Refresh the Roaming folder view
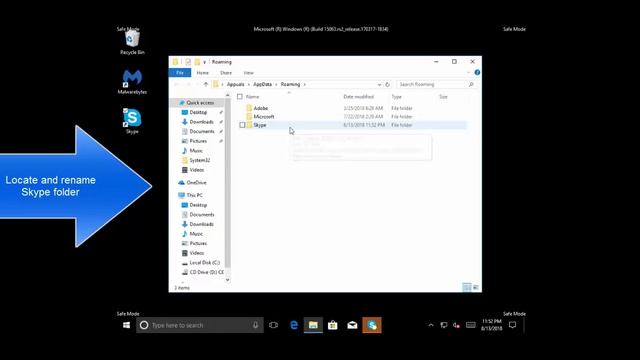 click(387, 84)
